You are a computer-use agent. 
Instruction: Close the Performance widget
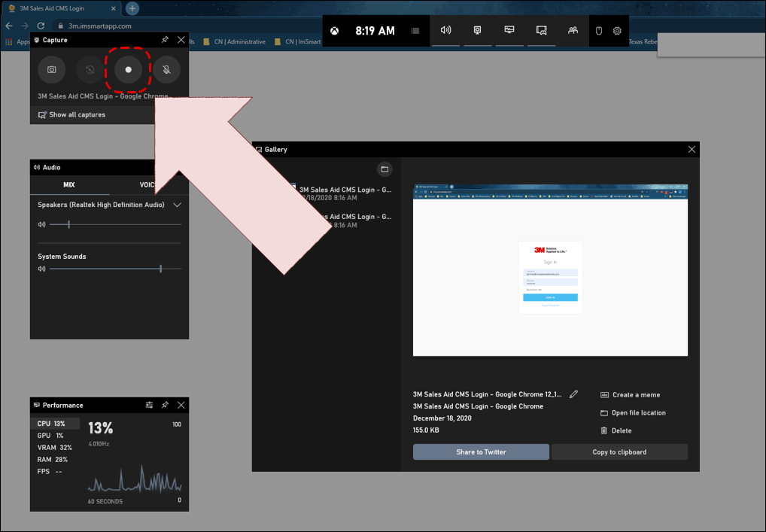181,405
